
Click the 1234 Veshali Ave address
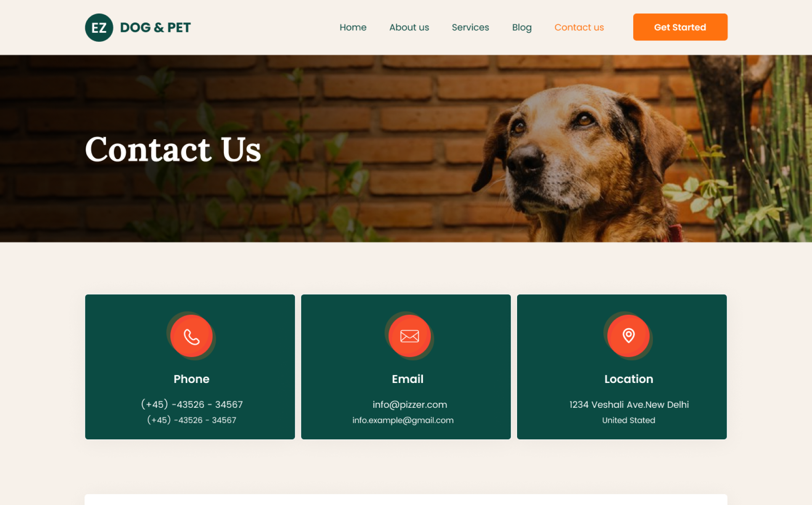[x=629, y=404]
